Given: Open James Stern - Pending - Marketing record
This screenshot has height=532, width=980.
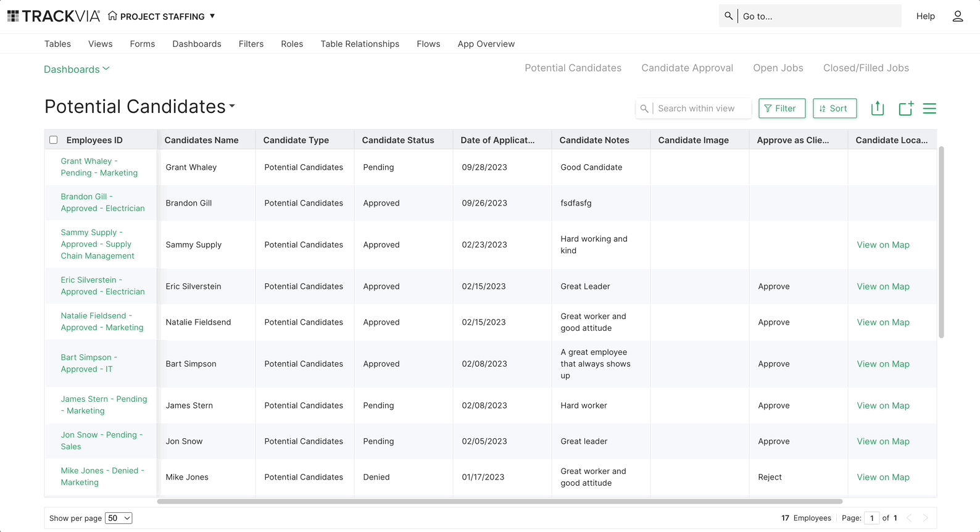Looking at the screenshot, I should [x=104, y=405].
